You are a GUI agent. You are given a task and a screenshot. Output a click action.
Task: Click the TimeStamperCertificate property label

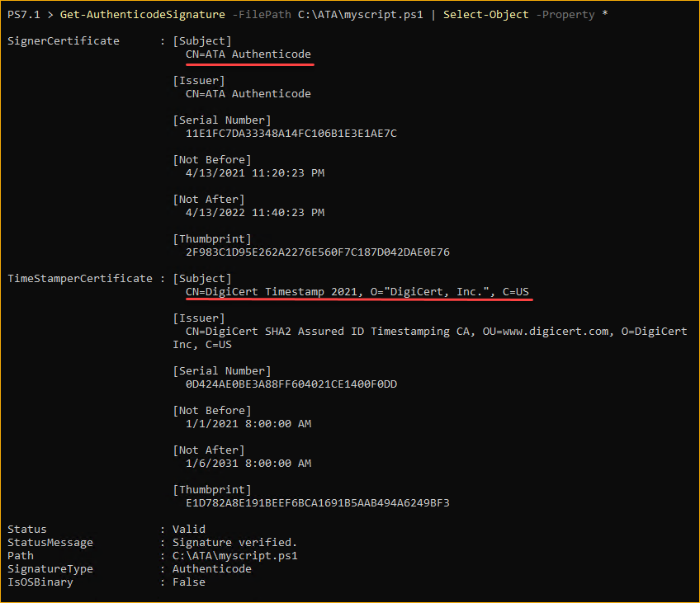pyautogui.click(x=80, y=279)
